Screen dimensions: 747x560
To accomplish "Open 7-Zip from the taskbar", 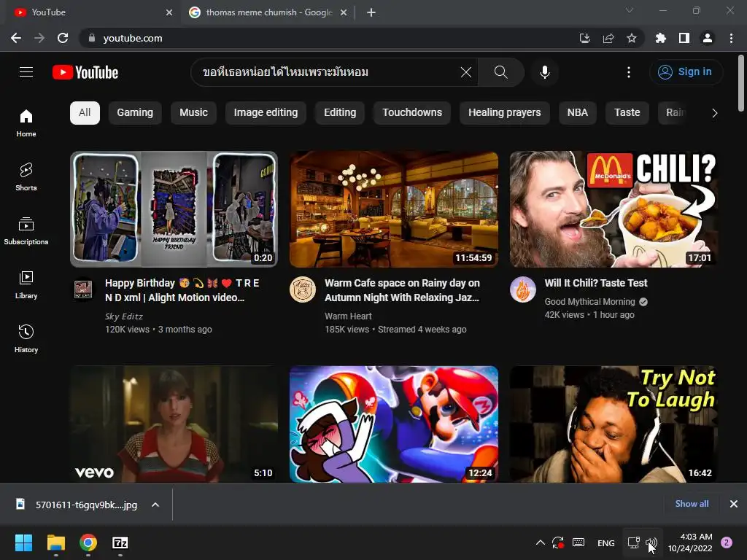I will [x=120, y=542].
